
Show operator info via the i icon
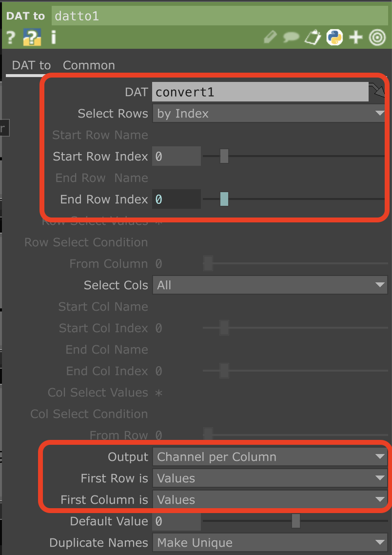click(x=54, y=37)
